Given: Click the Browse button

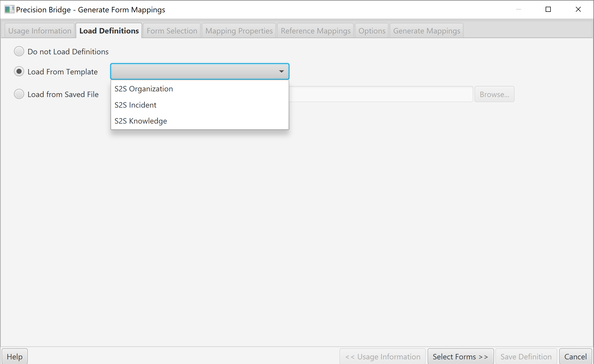Looking at the screenshot, I should point(494,94).
